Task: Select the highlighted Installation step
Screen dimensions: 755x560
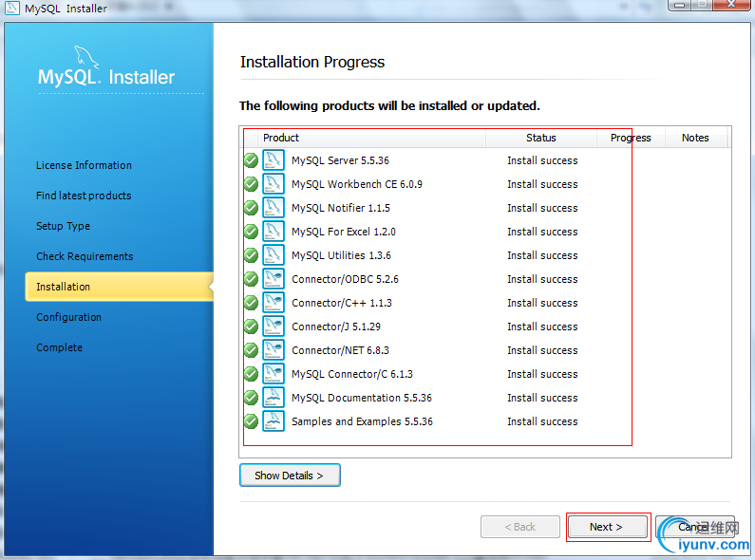Action: (120, 287)
